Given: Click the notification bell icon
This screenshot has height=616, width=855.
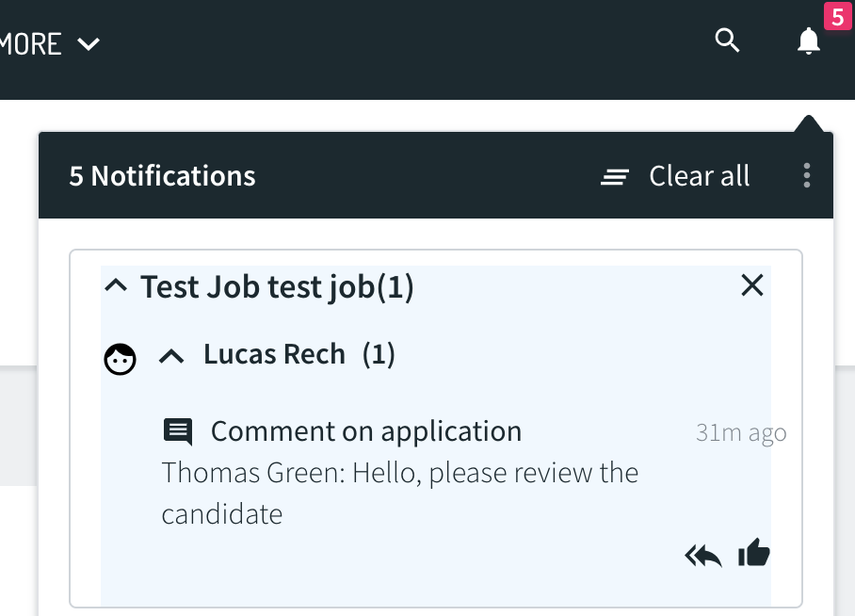Looking at the screenshot, I should tap(809, 41).
